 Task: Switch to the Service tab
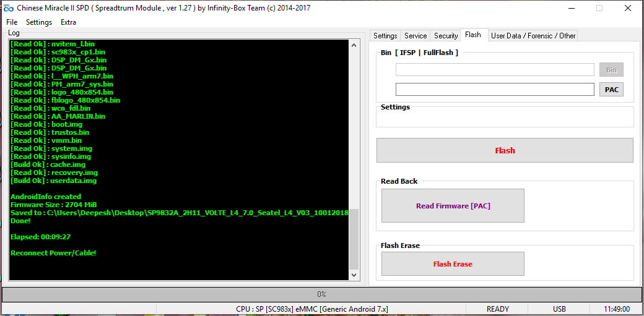click(x=416, y=36)
